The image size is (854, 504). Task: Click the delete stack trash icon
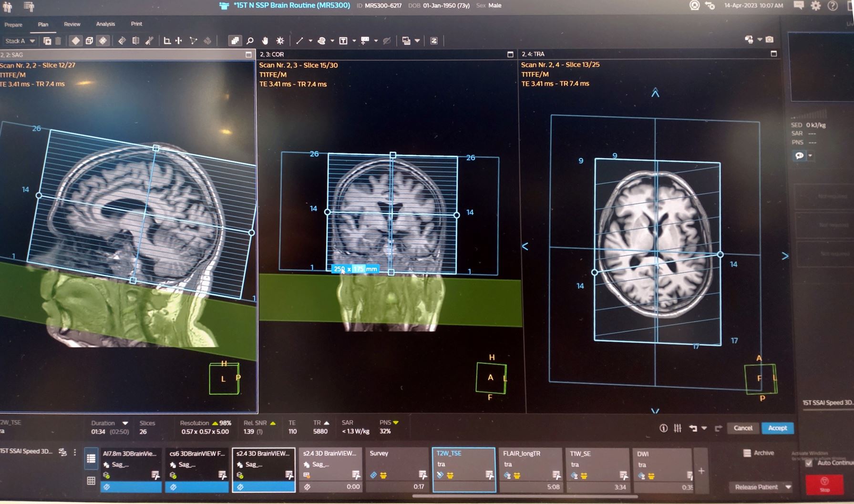point(58,41)
